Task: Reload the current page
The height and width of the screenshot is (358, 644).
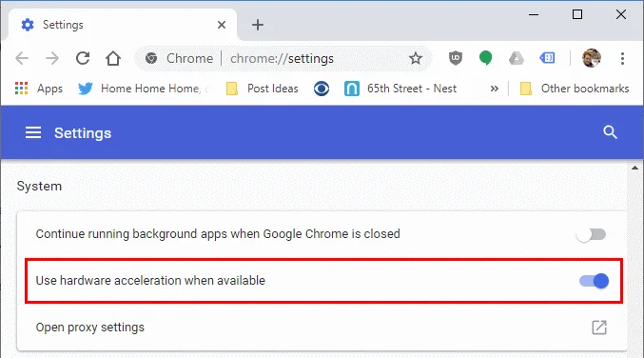Action: (83, 58)
